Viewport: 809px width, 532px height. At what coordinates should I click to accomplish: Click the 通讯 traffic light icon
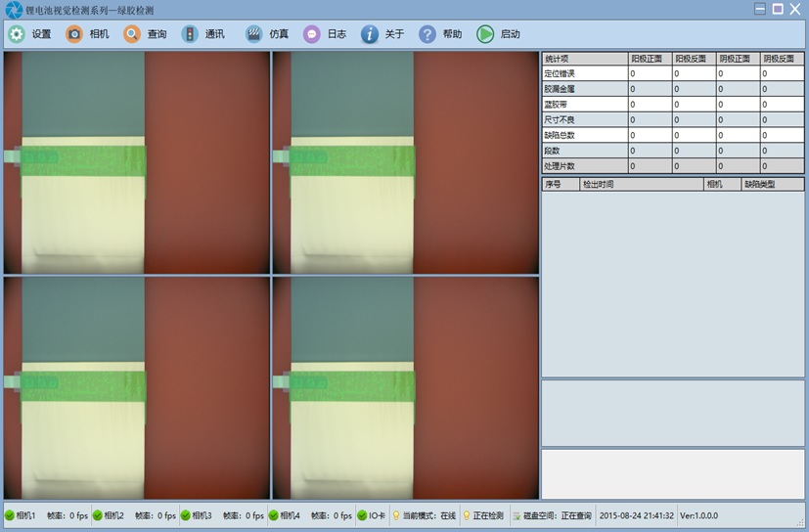[190, 34]
